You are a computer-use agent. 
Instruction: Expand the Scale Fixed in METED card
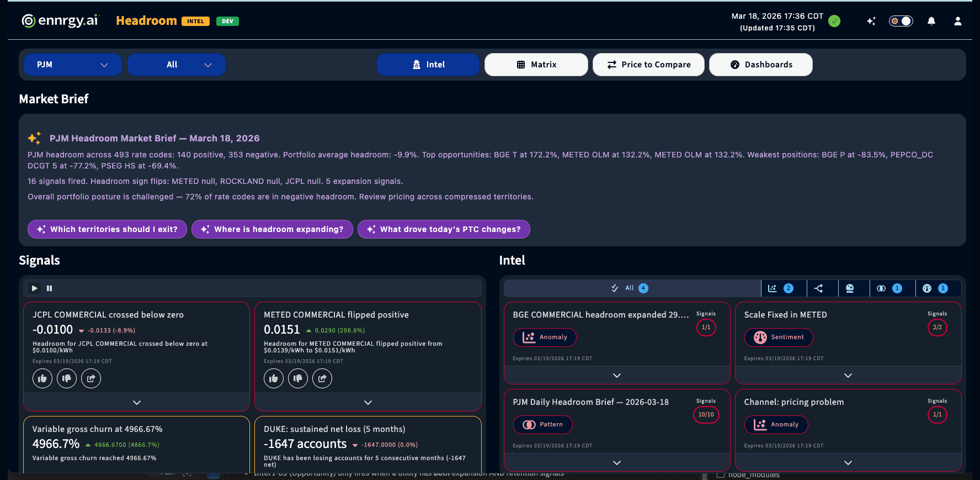point(848,375)
